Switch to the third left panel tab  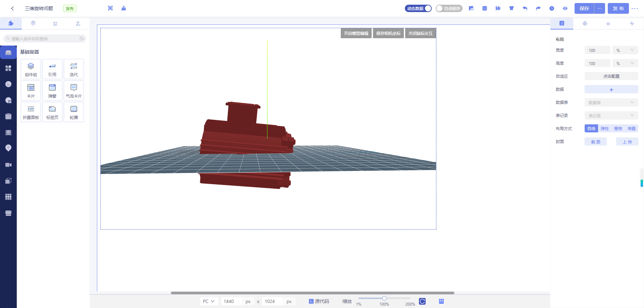coord(55,23)
